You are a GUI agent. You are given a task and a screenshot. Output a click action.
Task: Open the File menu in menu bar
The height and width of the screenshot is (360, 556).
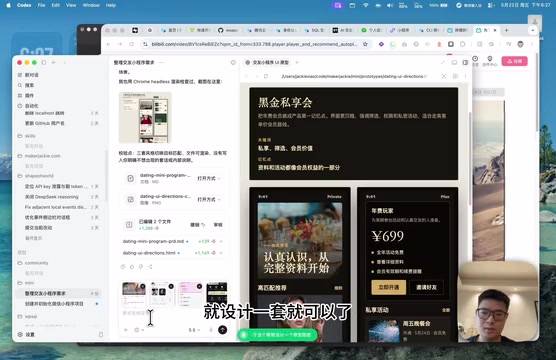(41, 5)
